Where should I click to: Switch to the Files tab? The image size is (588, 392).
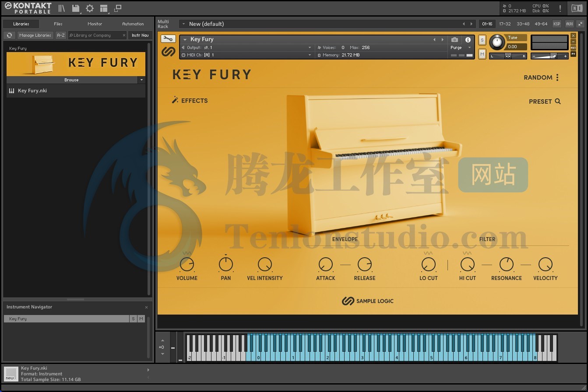click(58, 24)
